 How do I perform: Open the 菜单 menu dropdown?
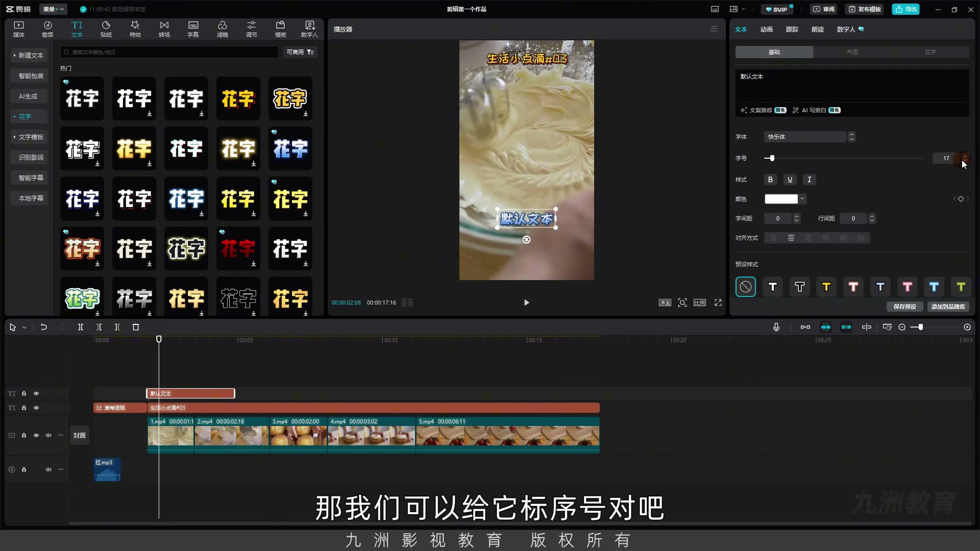click(53, 9)
